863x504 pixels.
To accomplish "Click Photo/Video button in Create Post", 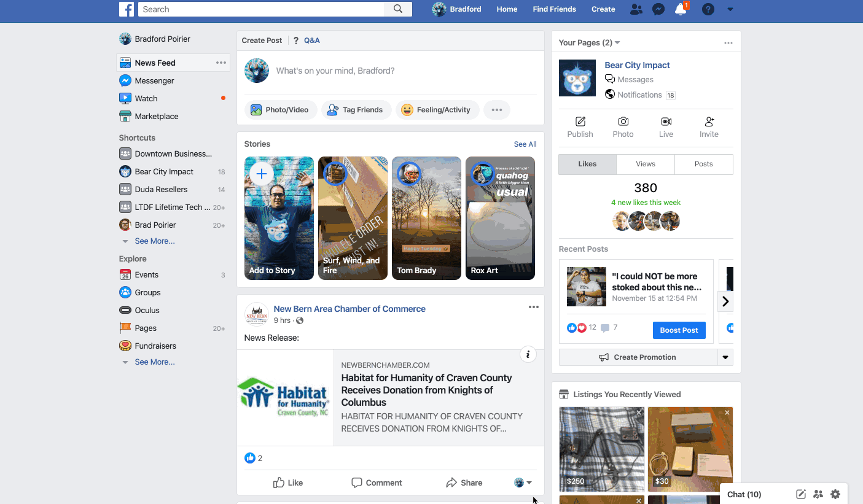I will tap(281, 110).
